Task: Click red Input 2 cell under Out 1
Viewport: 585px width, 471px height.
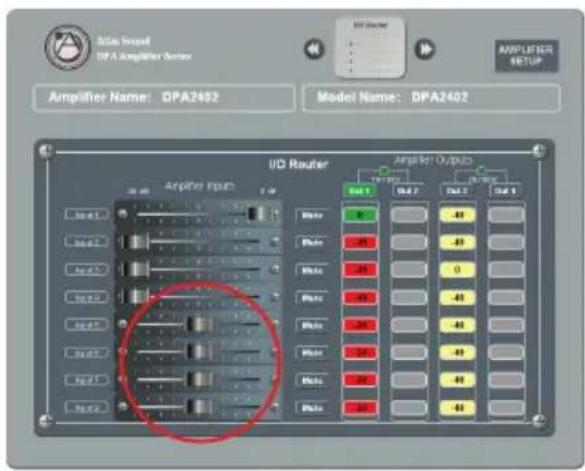Action: tap(360, 243)
